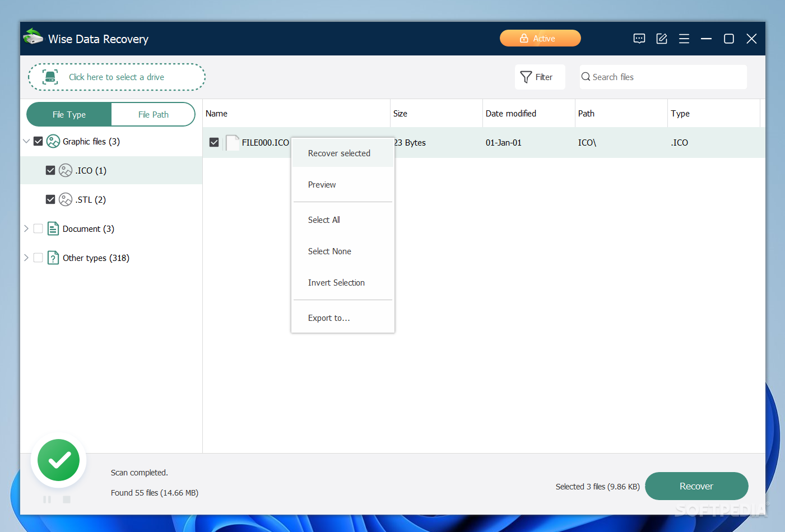The image size is (785, 532).
Task: Click here to select a drive
Action: click(117, 77)
